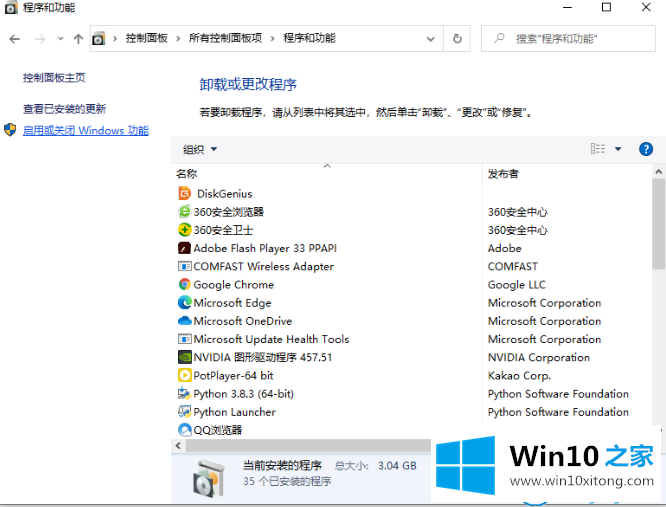This screenshot has width=666, height=507.
Task: Select the Google Chrome program name
Action: [x=234, y=284]
